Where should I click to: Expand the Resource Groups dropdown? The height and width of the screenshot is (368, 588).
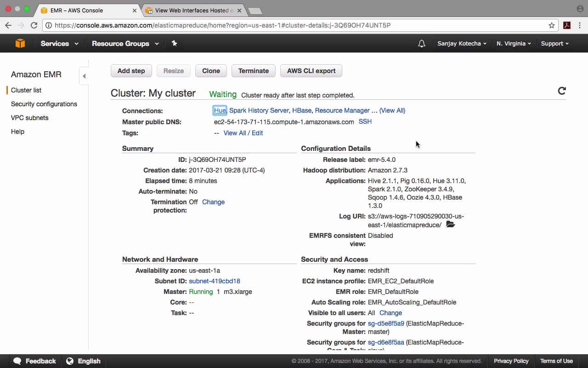(125, 44)
